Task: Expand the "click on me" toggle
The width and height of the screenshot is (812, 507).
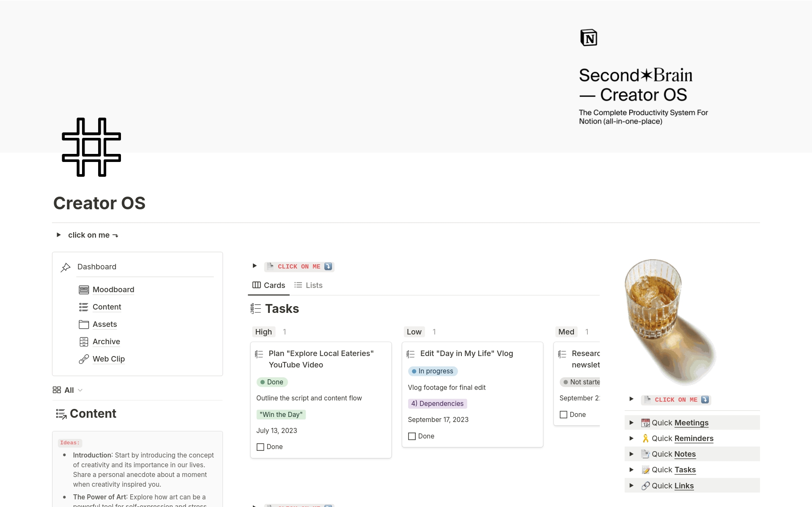Action: click(59, 235)
